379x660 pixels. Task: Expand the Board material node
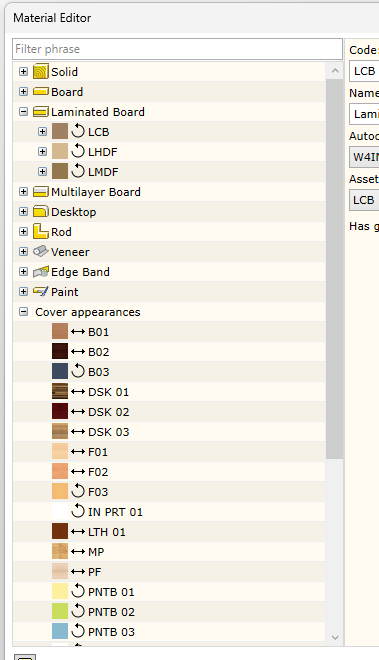coord(24,92)
